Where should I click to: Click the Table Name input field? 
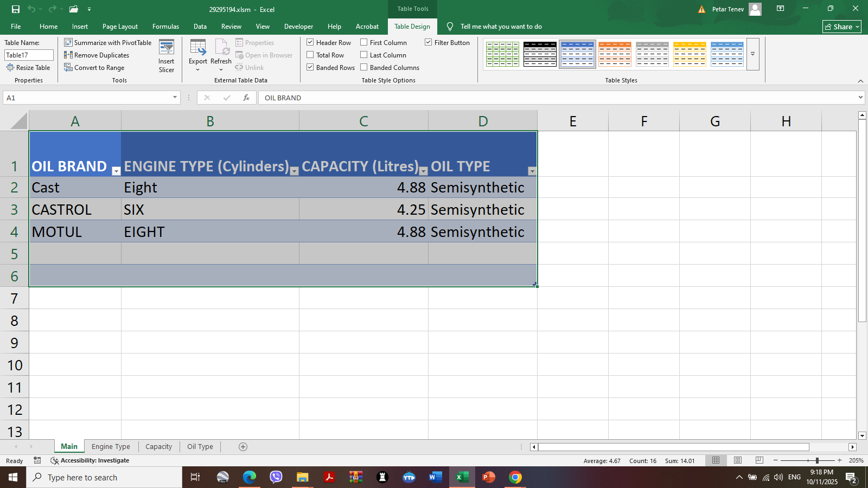click(29, 55)
